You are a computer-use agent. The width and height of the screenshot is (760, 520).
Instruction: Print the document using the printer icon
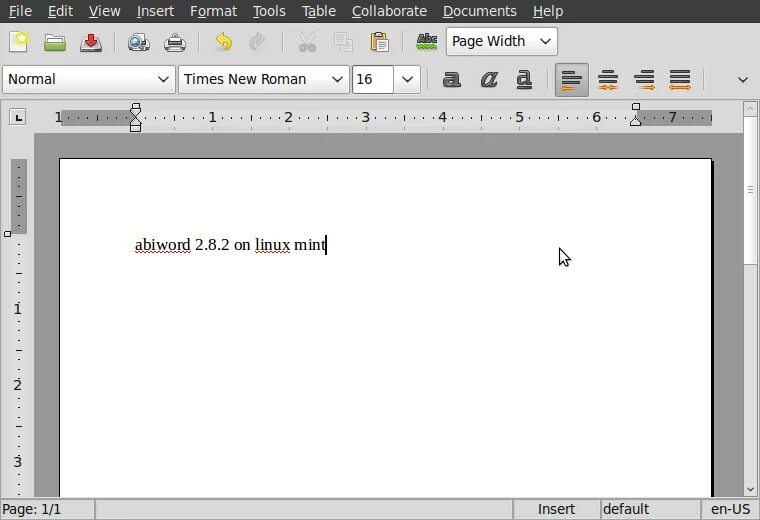(175, 43)
